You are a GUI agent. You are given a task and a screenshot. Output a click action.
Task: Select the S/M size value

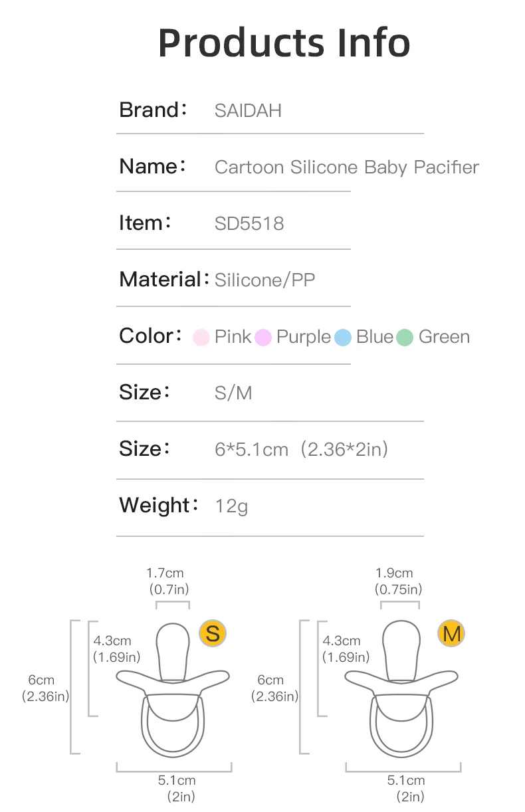(x=233, y=393)
